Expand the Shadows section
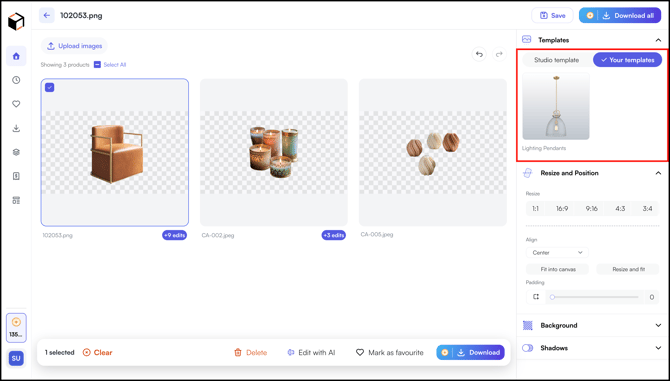 point(658,348)
